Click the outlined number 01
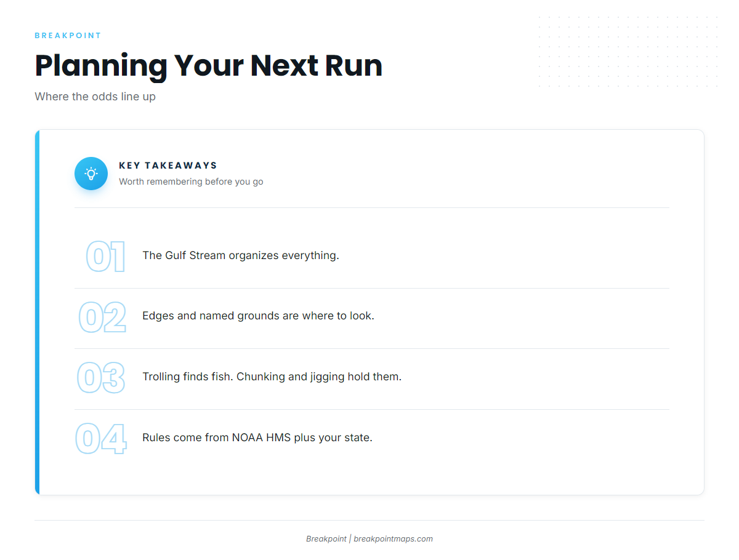739x560 pixels. point(105,257)
